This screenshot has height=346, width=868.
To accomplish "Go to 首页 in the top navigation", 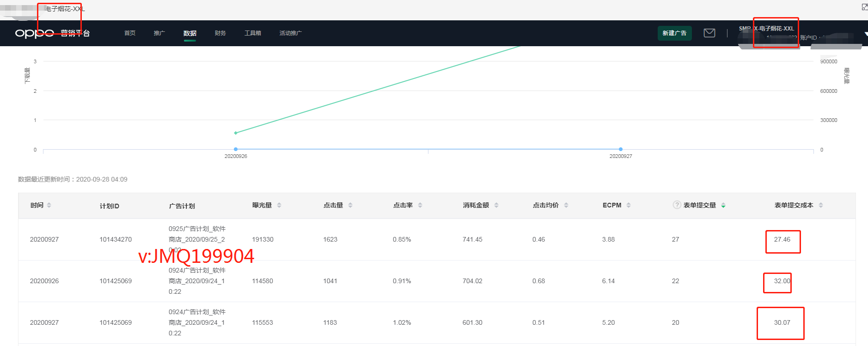I will point(130,33).
